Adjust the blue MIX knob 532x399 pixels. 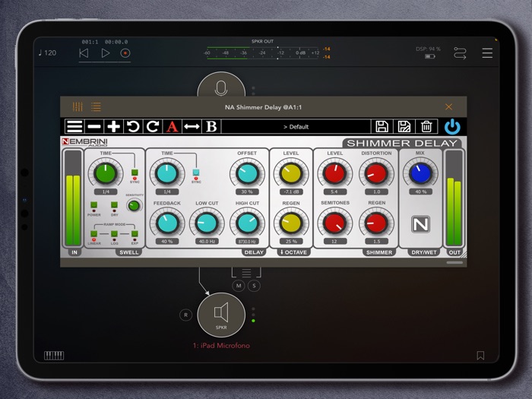420,173
